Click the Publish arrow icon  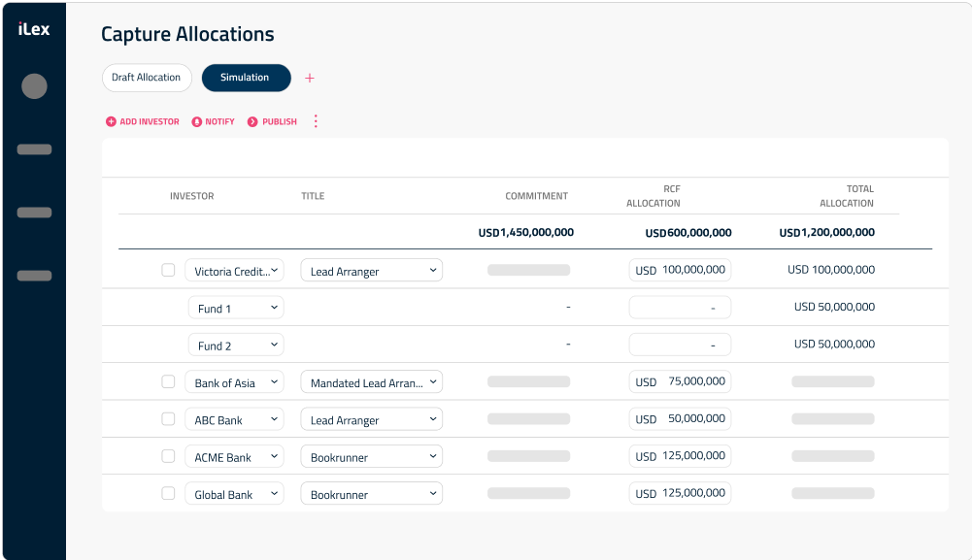coord(252,122)
